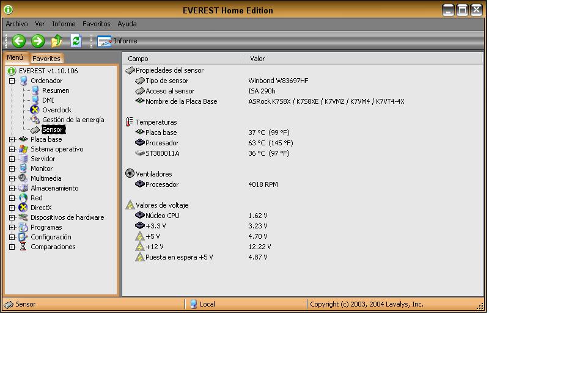The height and width of the screenshot is (367, 588).
Task: Go back with the green left arrow
Action: (19, 41)
